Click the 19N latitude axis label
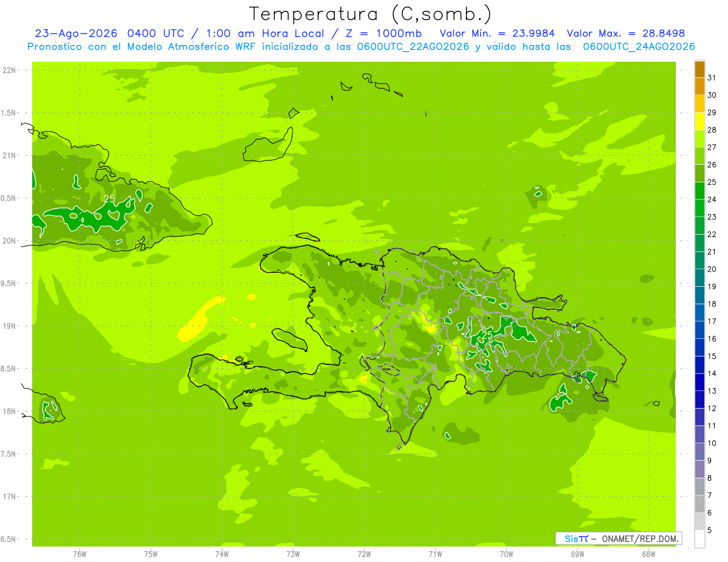This screenshot has height=562, width=728. coord(9,326)
